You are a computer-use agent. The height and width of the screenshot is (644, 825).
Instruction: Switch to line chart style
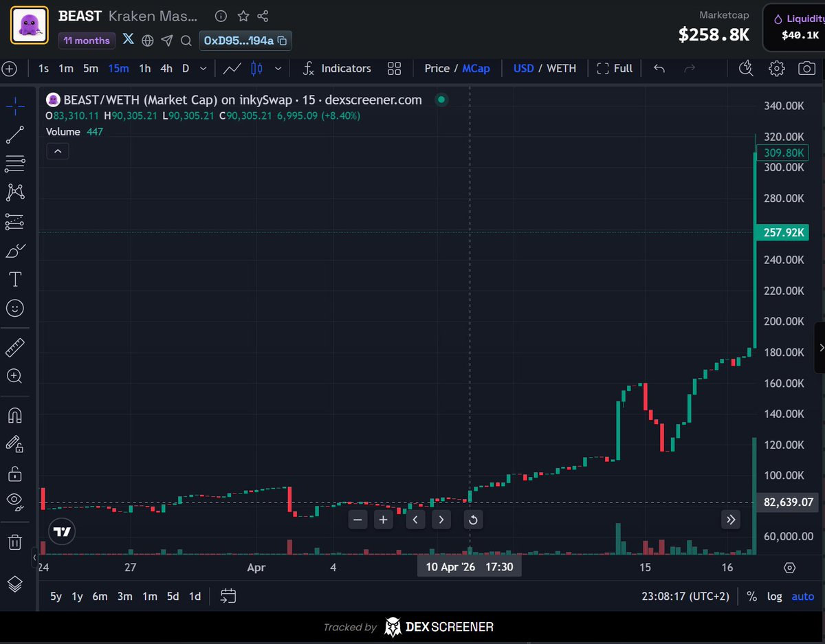pyautogui.click(x=232, y=68)
